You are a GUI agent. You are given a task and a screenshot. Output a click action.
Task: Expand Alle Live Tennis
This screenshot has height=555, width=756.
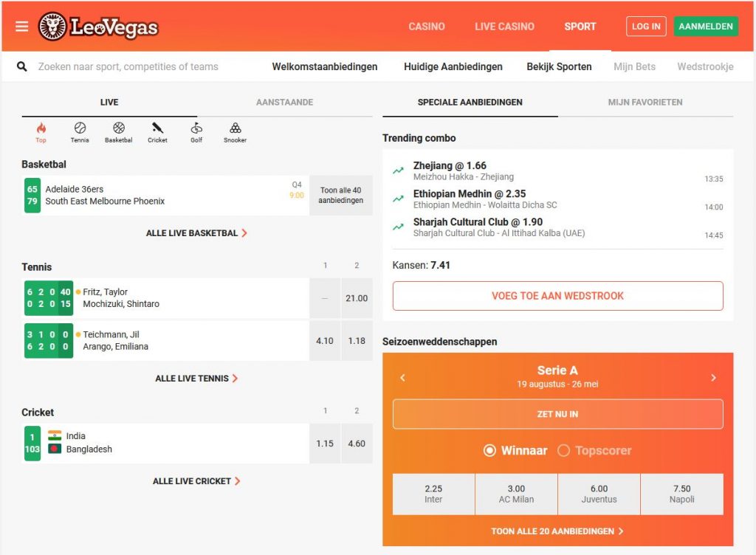point(196,379)
